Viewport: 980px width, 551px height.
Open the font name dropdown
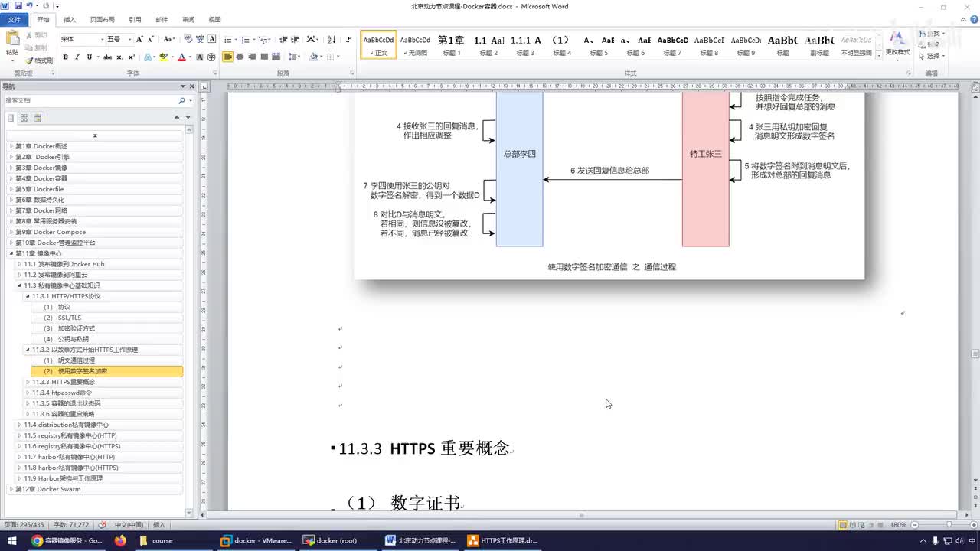[x=102, y=39]
